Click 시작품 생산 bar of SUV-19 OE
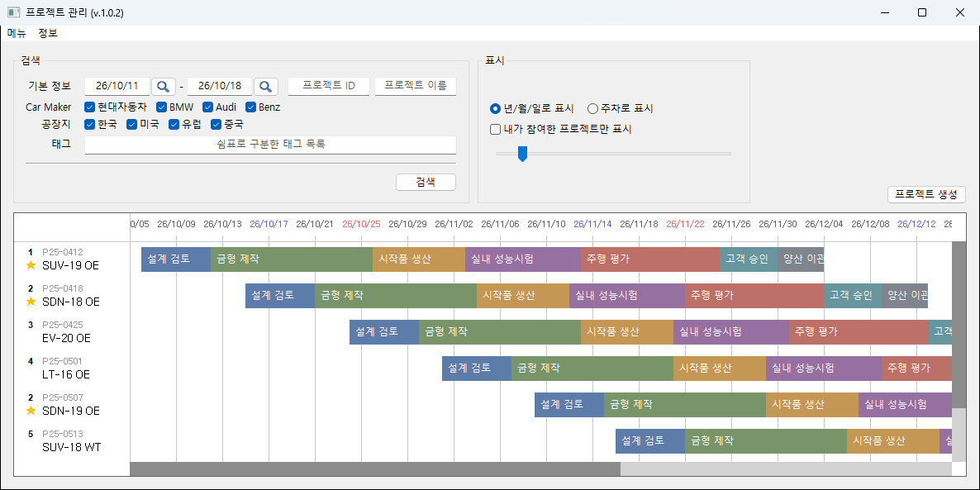This screenshot has width=980, height=490. coord(419,259)
